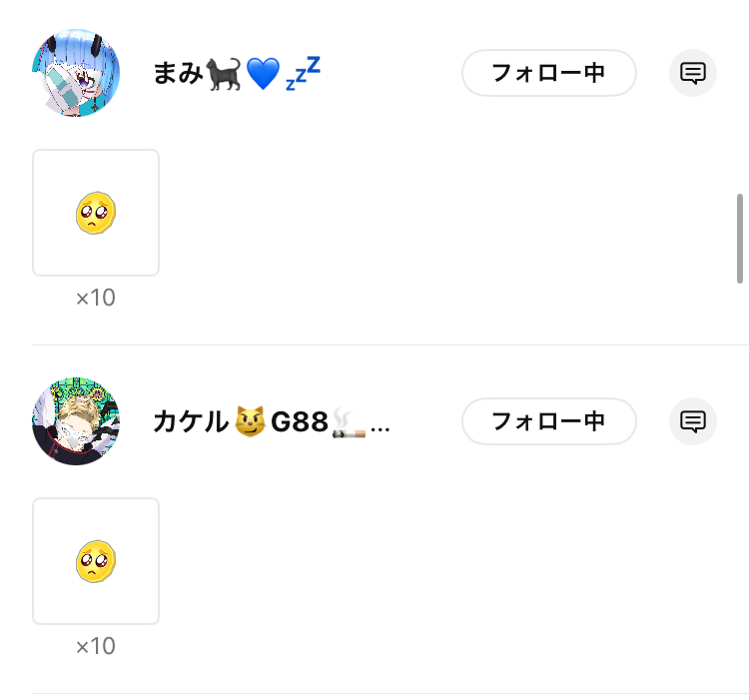The image size is (749, 700).
Task: Click the まみ username text
Action: 178,74
